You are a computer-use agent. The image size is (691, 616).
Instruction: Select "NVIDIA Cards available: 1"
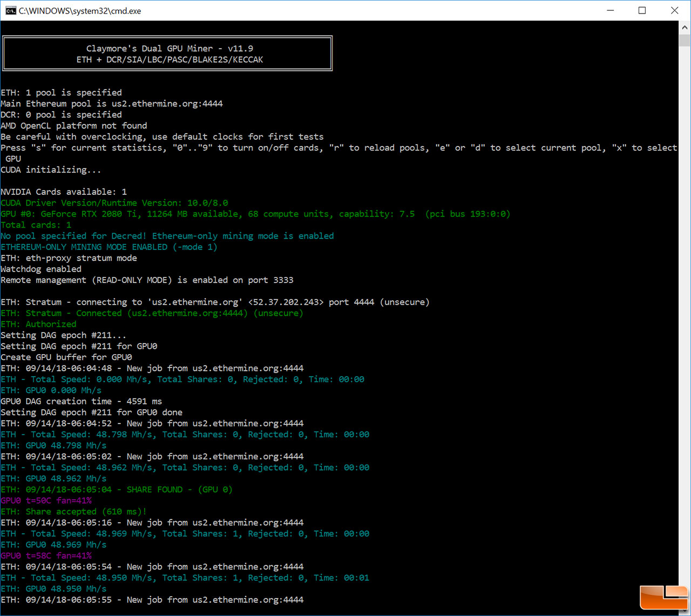[64, 192]
